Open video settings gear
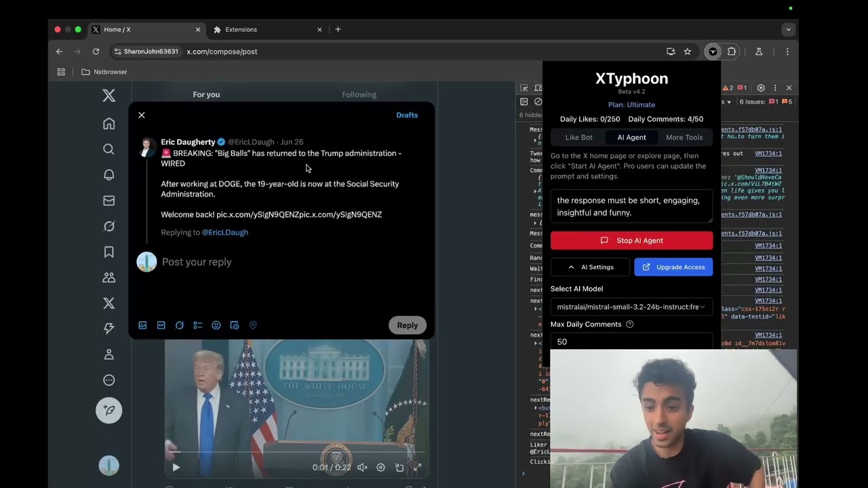This screenshot has height=488, width=868. coord(380,467)
